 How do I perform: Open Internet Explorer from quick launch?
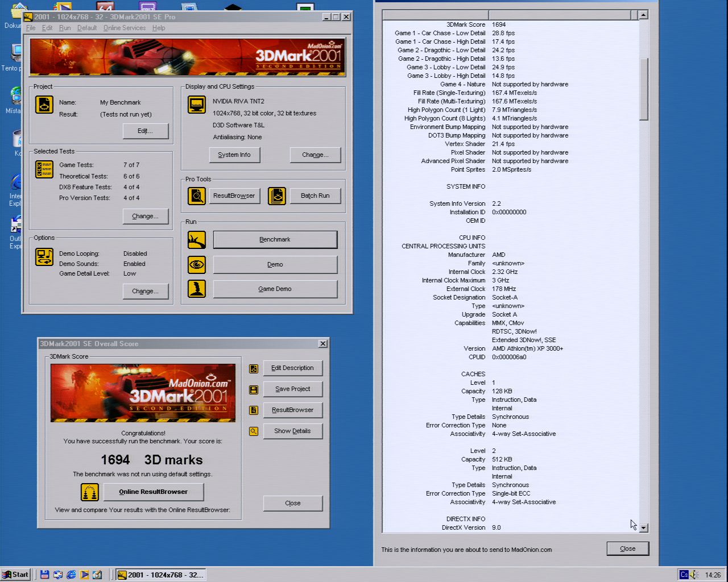(71, 575)
